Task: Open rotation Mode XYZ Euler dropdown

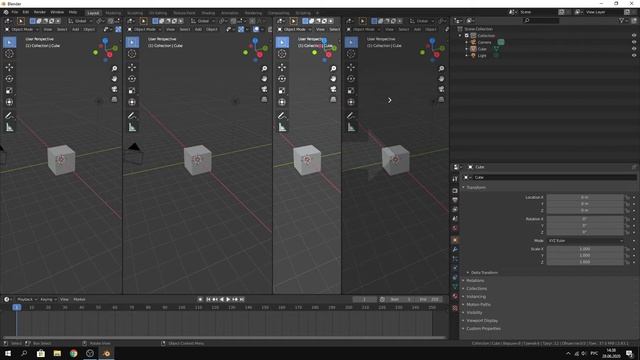Action: (x=586, y=241)
